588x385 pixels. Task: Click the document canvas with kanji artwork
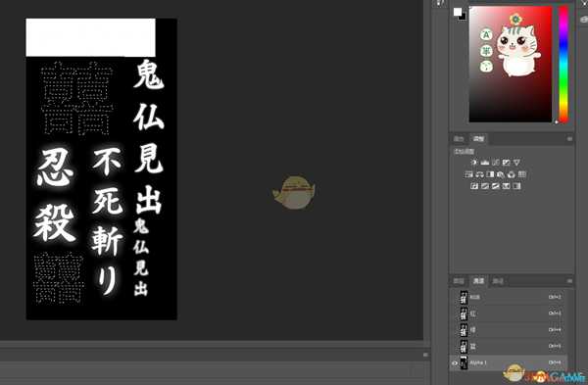pos(101,168)
